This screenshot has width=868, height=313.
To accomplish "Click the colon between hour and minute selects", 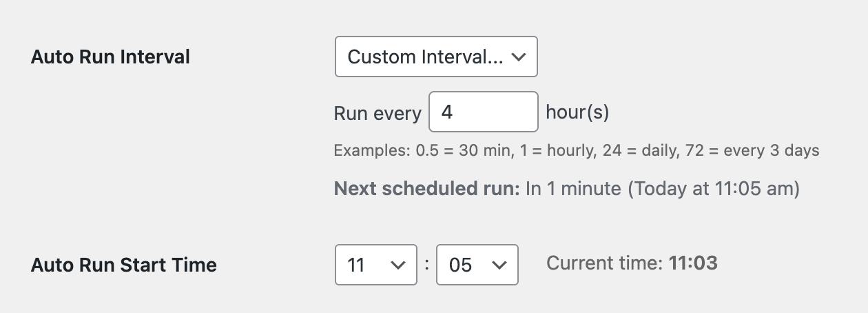I will [x=427, y=265].
